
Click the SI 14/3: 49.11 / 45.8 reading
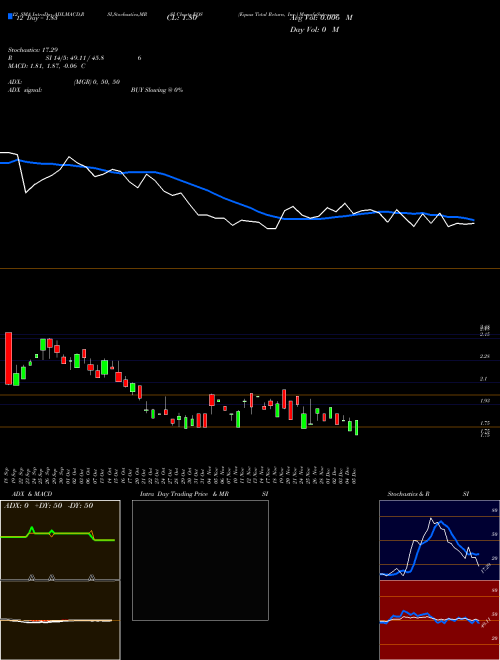(x=75, y=58)
